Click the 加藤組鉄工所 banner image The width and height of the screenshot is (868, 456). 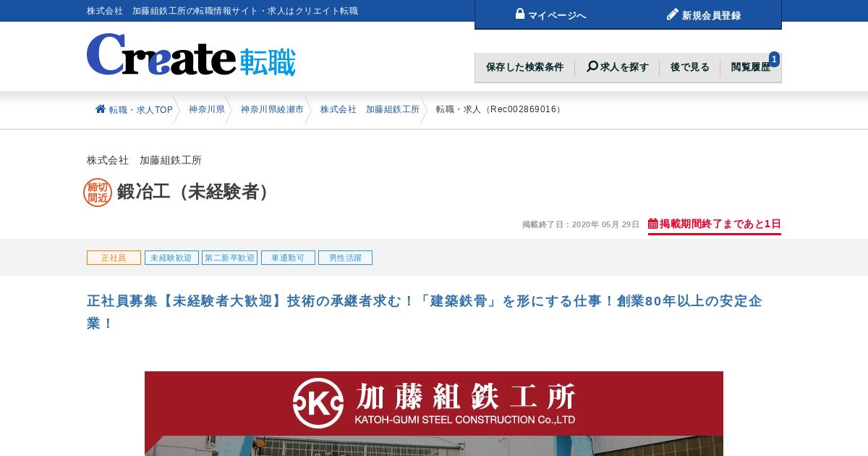(434, 413)
